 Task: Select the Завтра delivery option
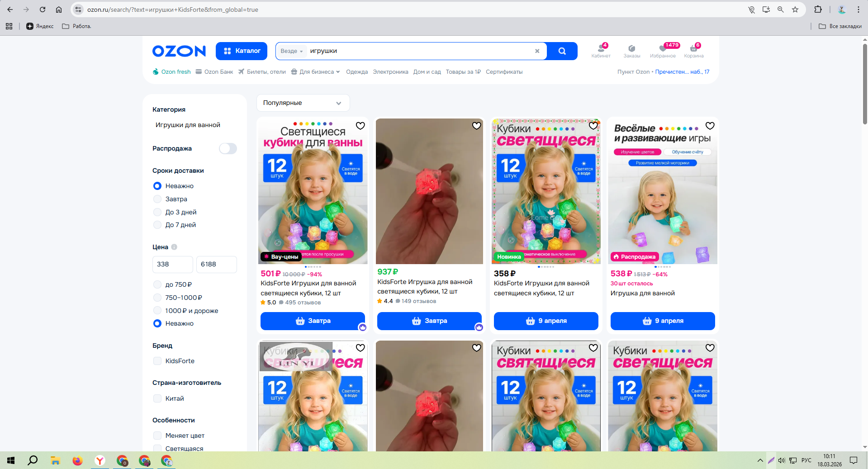click(157, 199)
